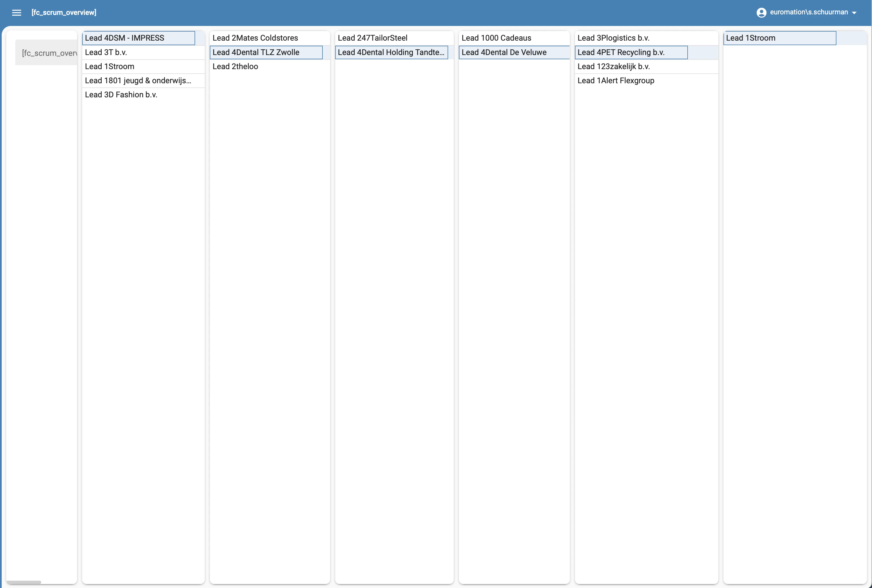Expand the euromation\s.schuurman user dropdown arrow
Viewport: 872px width, 588px height.
854,13
